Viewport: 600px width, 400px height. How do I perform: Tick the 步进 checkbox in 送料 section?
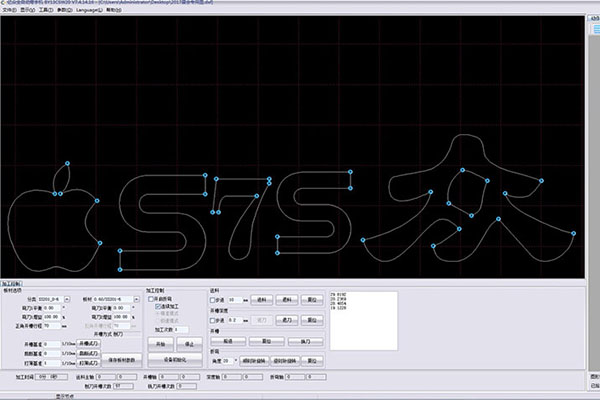coord(214,299)
